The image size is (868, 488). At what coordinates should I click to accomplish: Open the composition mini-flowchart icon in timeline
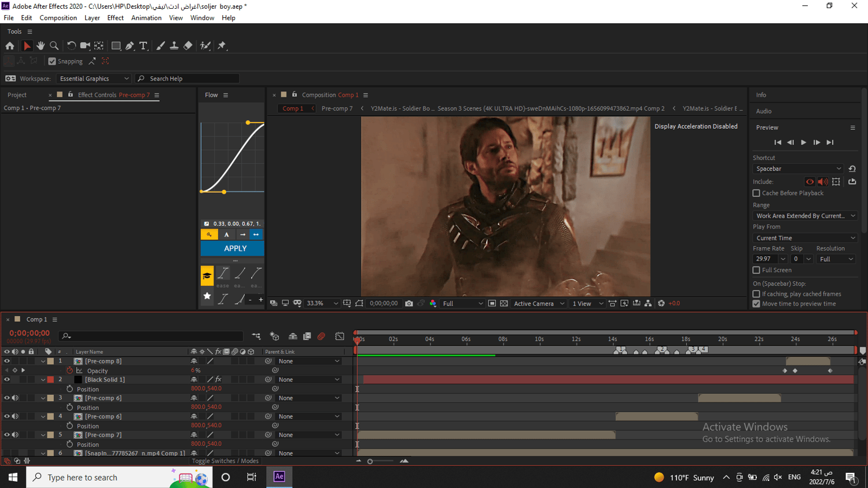[x=256, y=336]
